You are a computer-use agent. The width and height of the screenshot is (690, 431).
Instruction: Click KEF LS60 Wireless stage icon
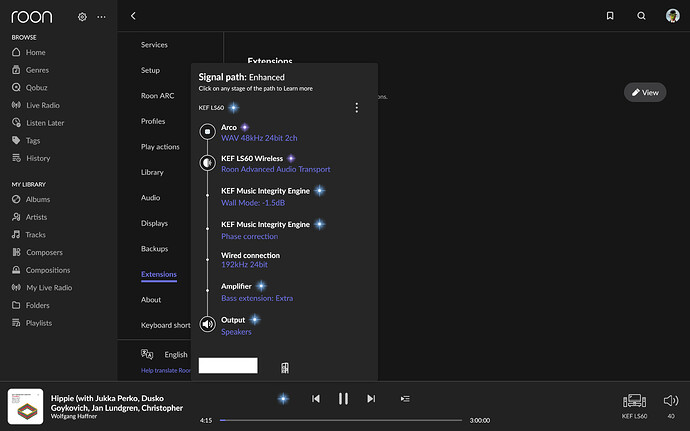point(207,163)
